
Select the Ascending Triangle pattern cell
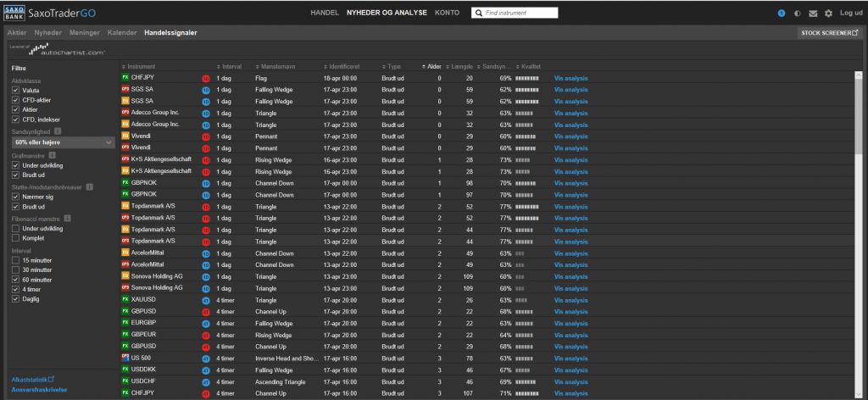click(x=280, y=381)
